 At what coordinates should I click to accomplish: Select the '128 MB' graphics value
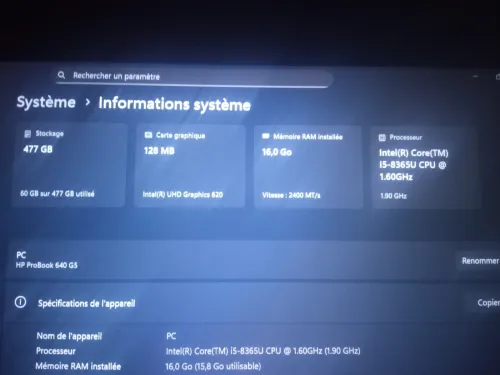pyautogui.click(x=159, y=151)
